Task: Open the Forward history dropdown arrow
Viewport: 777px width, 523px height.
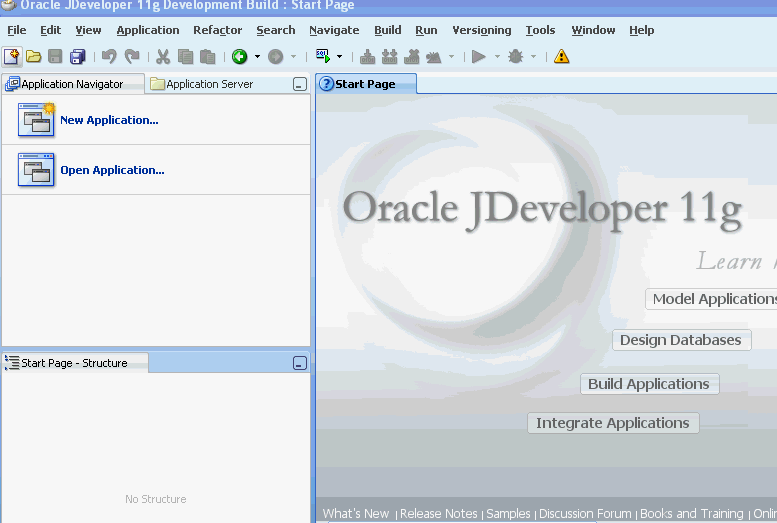Action: 293,57
